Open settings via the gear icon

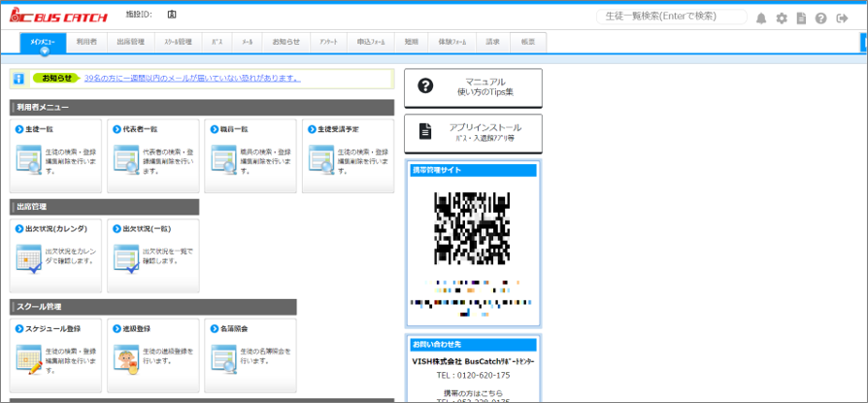point(781,18)
